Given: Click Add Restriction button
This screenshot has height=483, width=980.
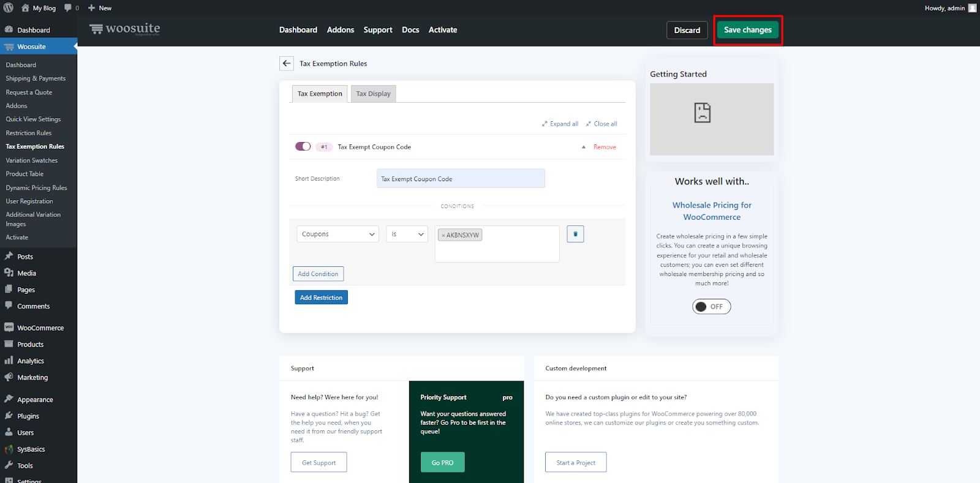Looking at the screenshot, I should point(321,298).
